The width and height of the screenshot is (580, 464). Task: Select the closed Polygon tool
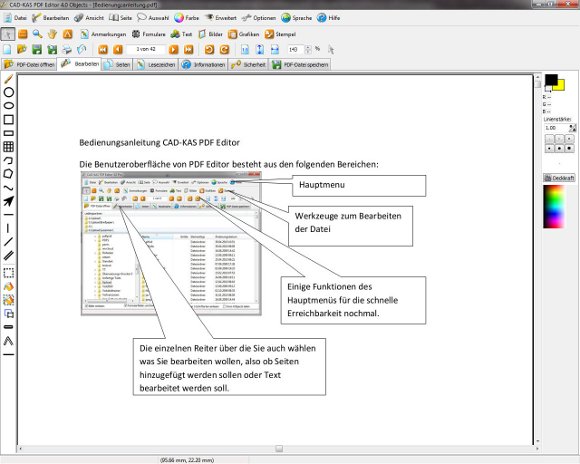(x=9, y=174)
